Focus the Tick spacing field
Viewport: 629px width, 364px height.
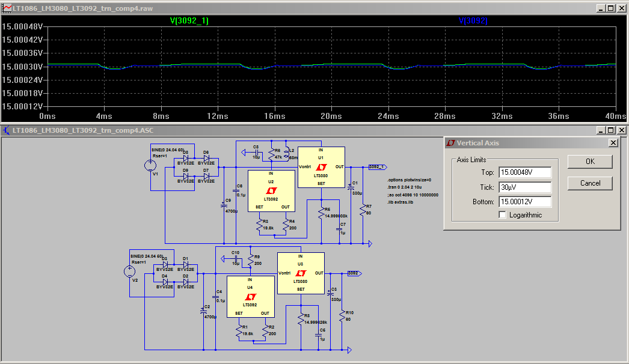tap(525, 187)
